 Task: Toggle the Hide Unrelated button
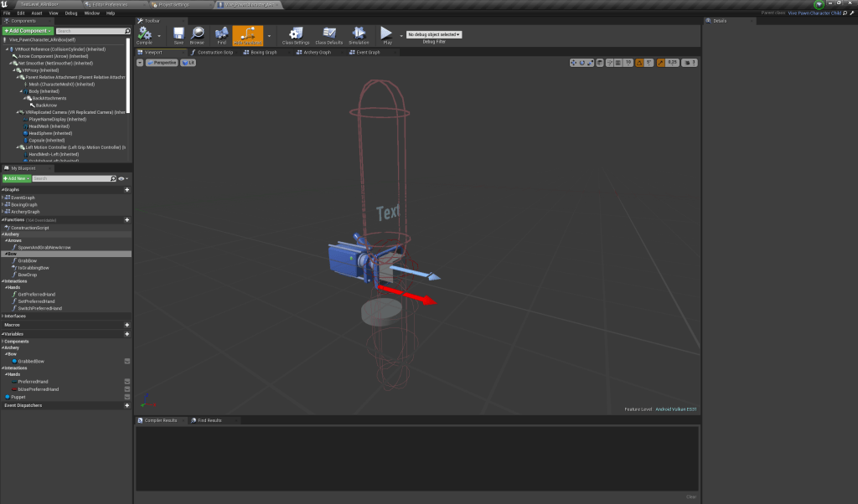(x=249, y=34)
